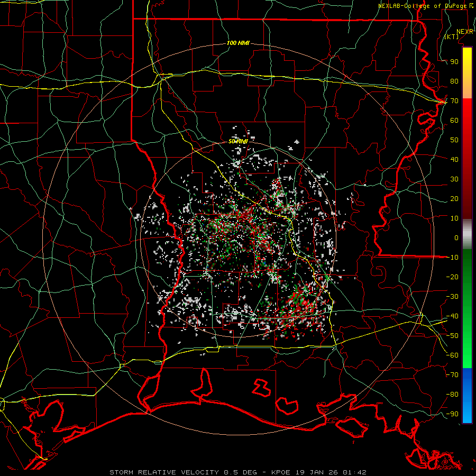Select the 60 knot tick label

(x=454, y=120)
